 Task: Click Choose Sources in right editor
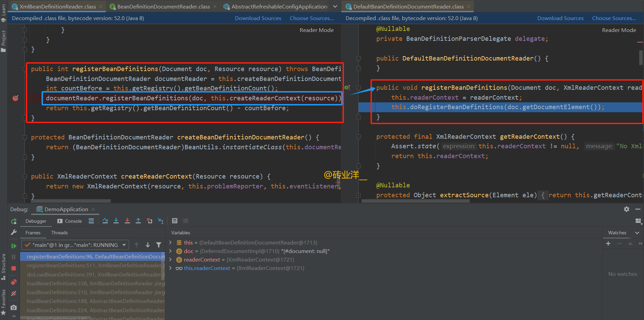pyautogui.click(x=614, y=18)
